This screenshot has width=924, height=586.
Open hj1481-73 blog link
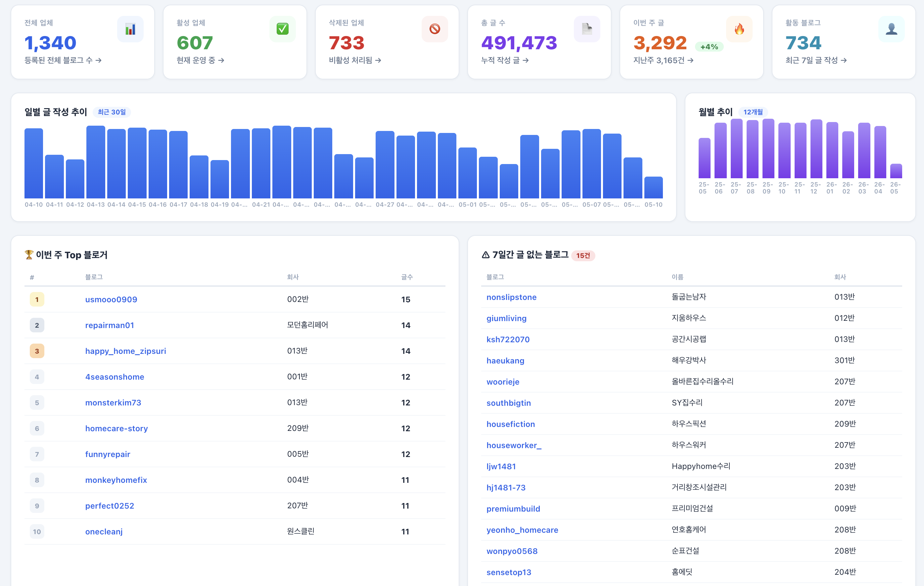(506, 488)
